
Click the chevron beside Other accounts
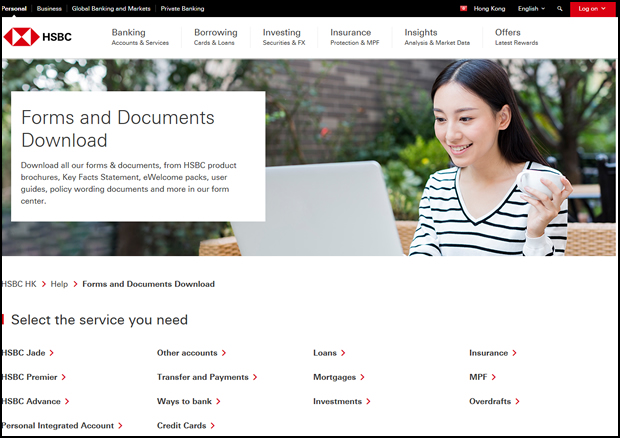pyautogui.click(x=224, y=353)
